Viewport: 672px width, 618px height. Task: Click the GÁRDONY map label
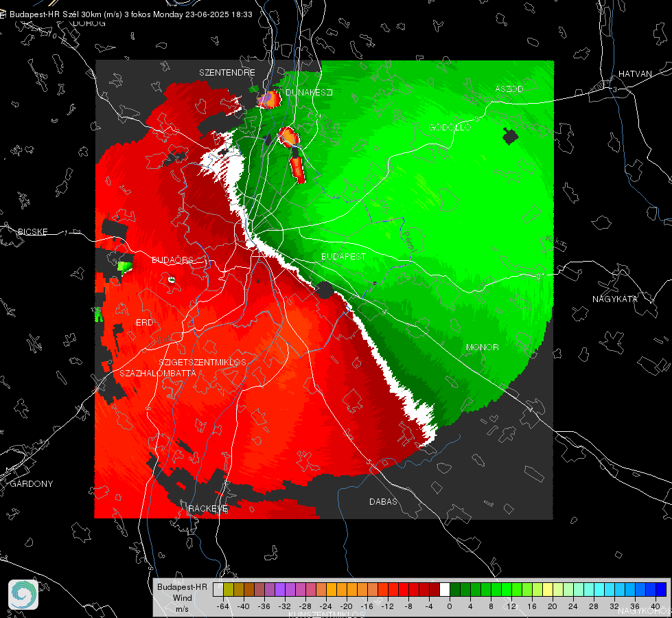point(32,484)
